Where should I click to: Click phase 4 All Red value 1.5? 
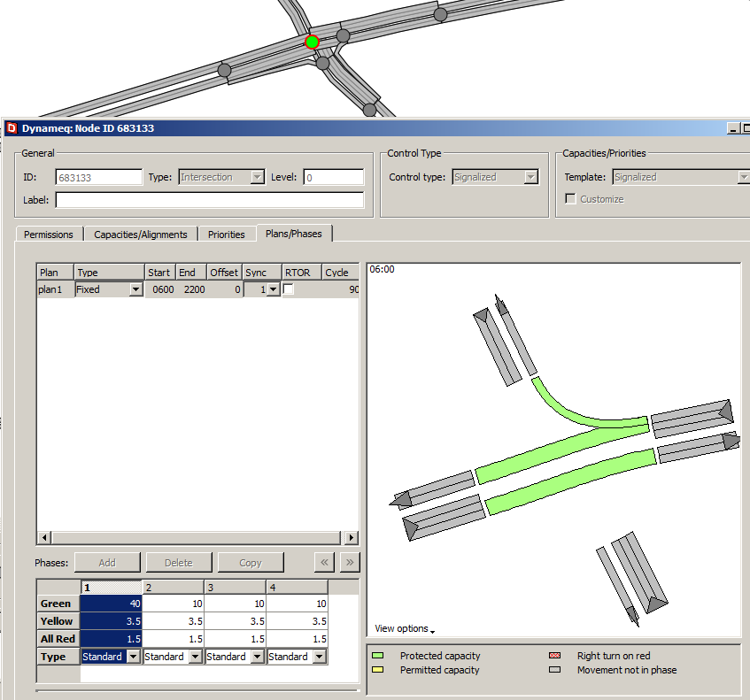297,639
